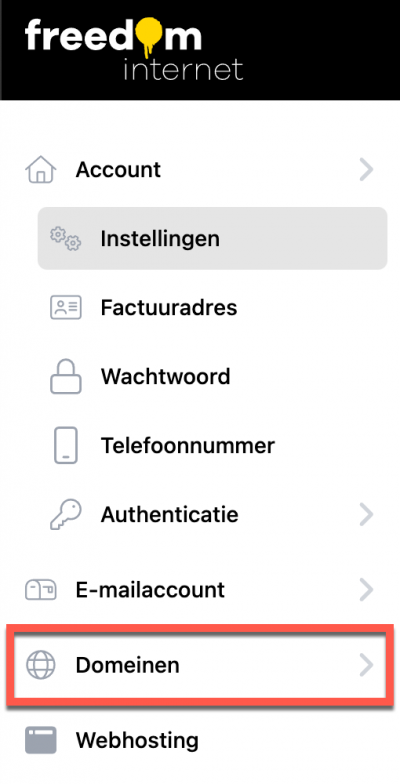Open the Instellingen menu item
The height and width of the screenshot is (784, 400).
[x=212, y=238]
